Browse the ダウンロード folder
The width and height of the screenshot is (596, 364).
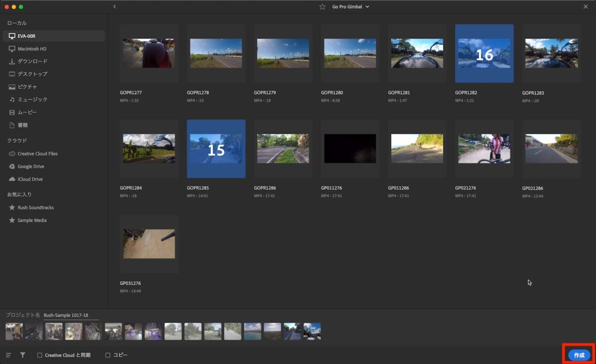[x=32, y=61]
